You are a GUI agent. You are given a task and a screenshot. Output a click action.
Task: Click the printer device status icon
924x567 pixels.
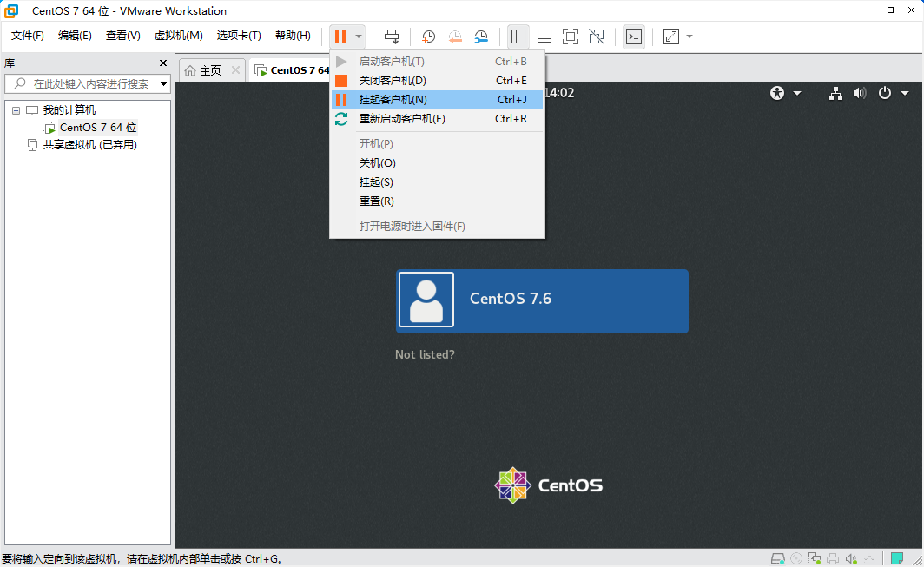click(x=832, y=558)
